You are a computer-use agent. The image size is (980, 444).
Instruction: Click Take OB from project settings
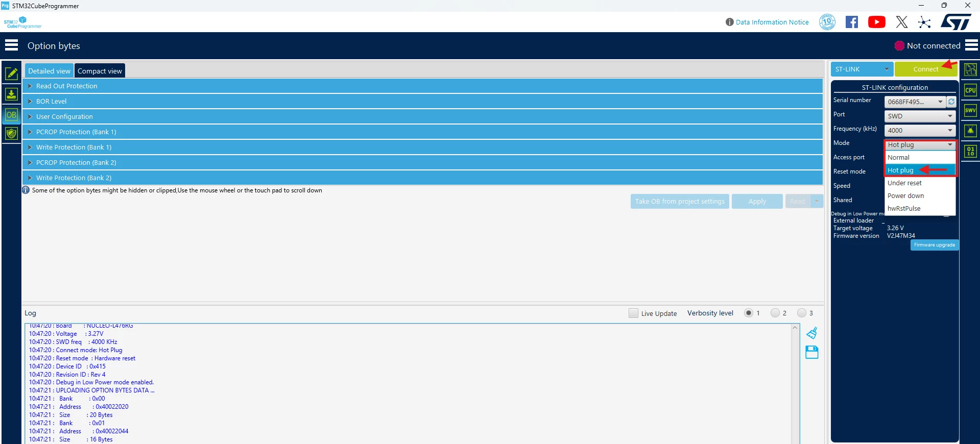pos(680,201)
